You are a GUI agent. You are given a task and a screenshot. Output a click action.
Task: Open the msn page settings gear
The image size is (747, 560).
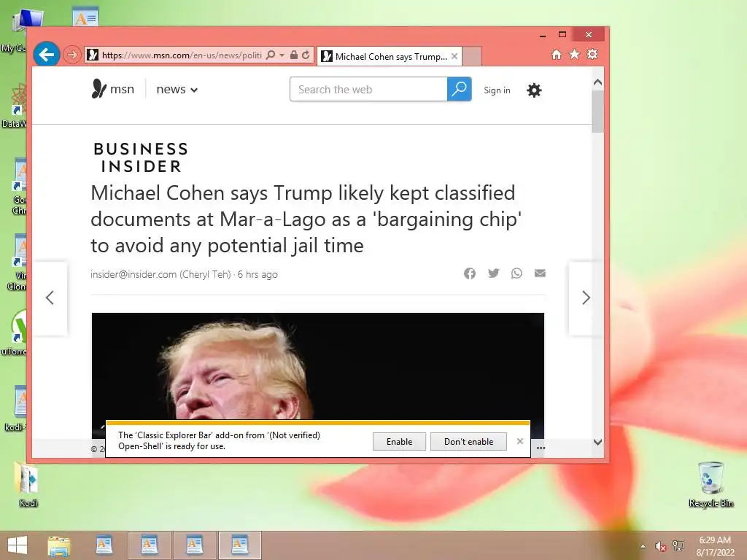(x=534, y=90)
